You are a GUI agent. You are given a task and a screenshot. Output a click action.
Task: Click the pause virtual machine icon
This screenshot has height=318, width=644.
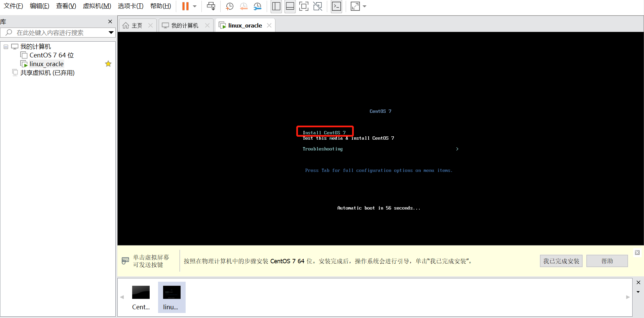pyautogui.click(x=185, y=6)
